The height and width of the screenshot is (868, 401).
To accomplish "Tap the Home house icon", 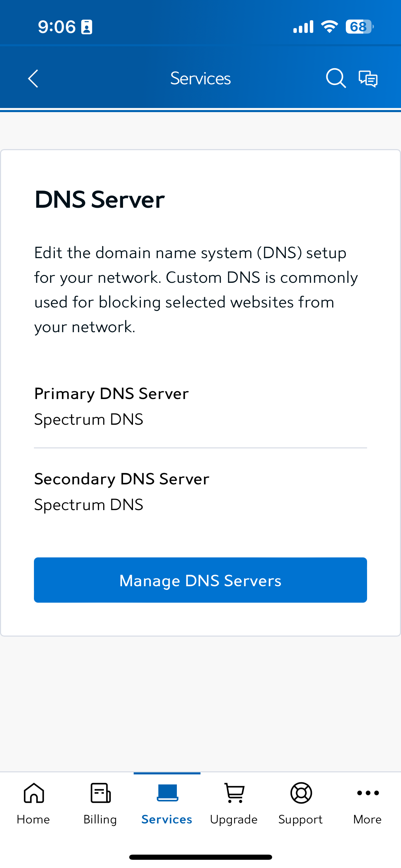I will coord(34,793).
